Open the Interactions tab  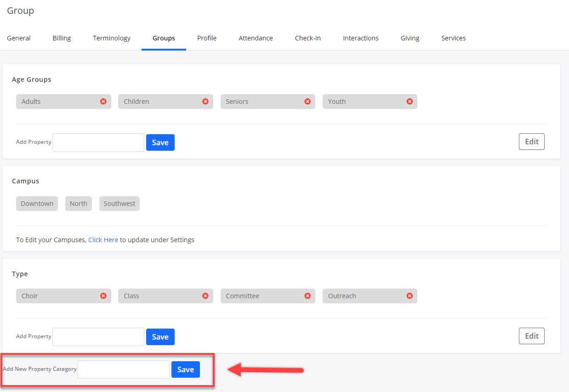pyautogui.click(x=361, y=38)
